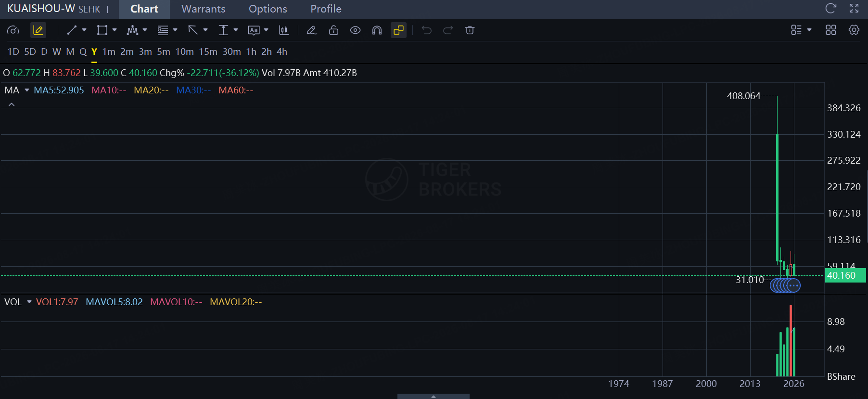Click the candlestick chart tool icon
868x399 pixels.
[x=284, y=30]
